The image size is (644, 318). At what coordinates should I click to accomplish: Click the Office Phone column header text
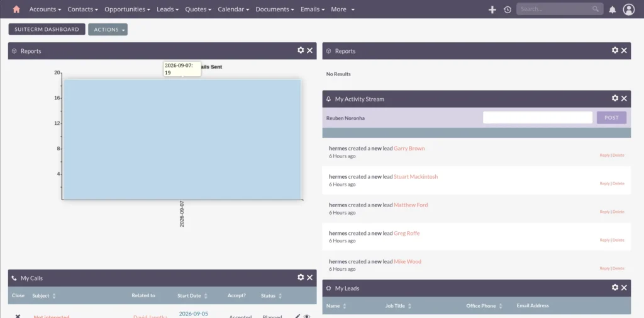click(x=481, y=306)
